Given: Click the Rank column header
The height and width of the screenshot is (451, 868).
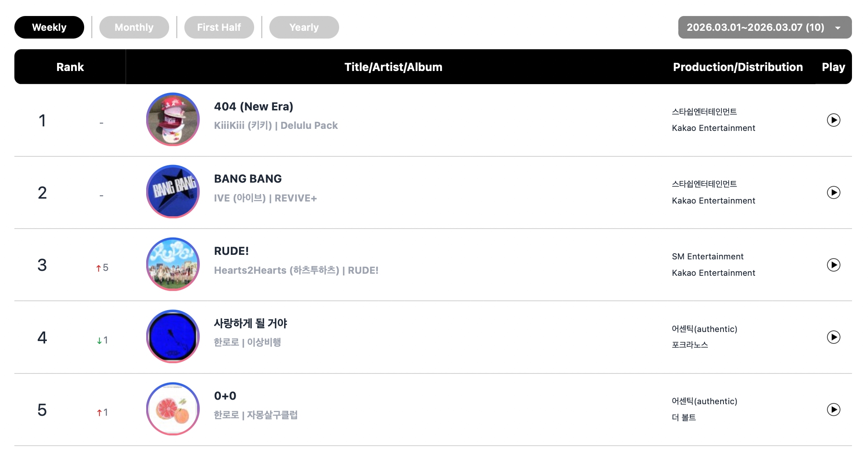Looking at the screenshot, I should point(70,67).
